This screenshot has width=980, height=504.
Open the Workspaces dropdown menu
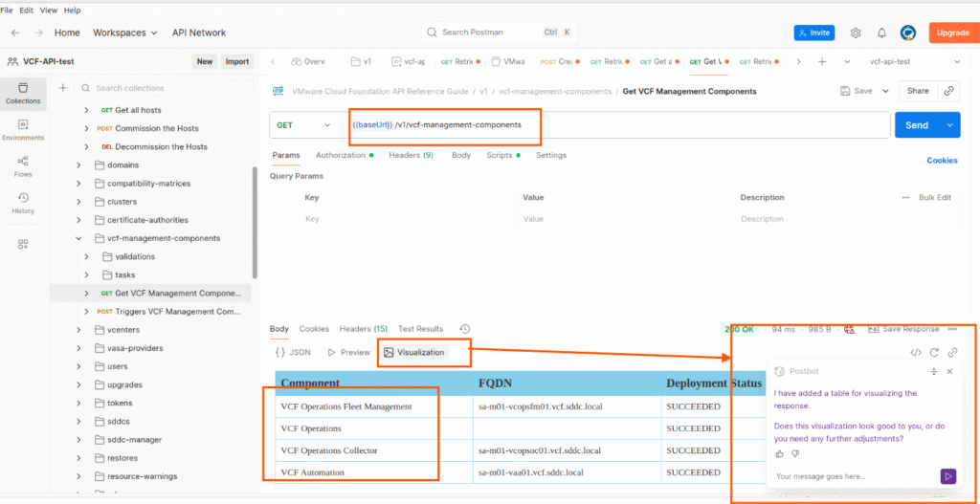click(x=124, y=33)
